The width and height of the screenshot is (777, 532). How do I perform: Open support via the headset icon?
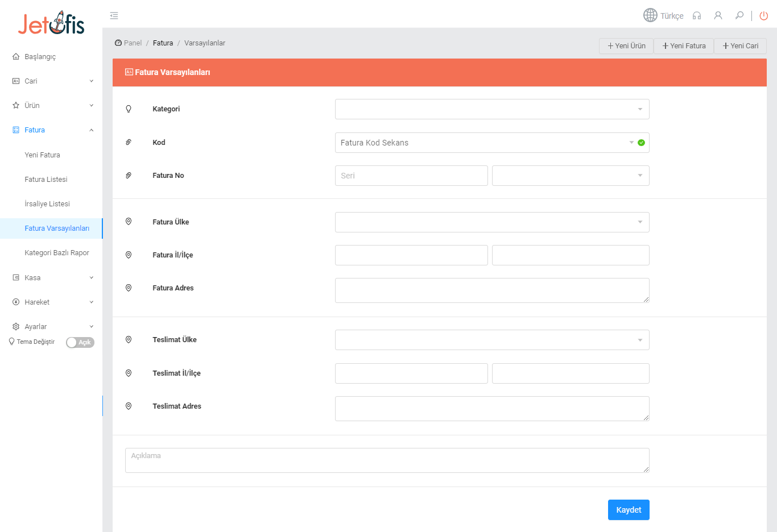[x=697, y=15]
